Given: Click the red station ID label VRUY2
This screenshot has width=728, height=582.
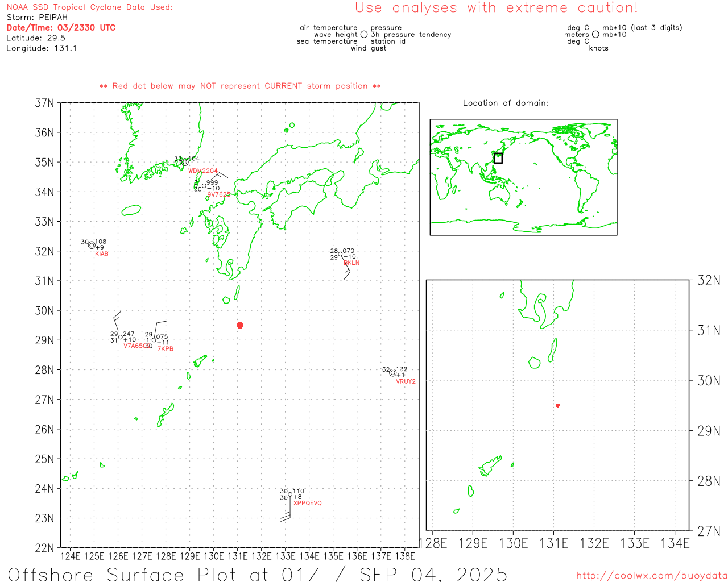Looking at the screenshot, I should (x=406, y=382).
